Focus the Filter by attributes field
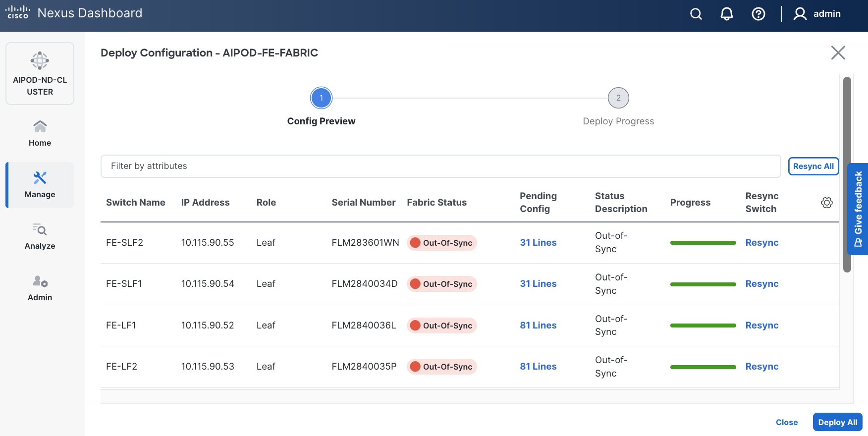This screenshot has width=868, height=436. (440, 166)
